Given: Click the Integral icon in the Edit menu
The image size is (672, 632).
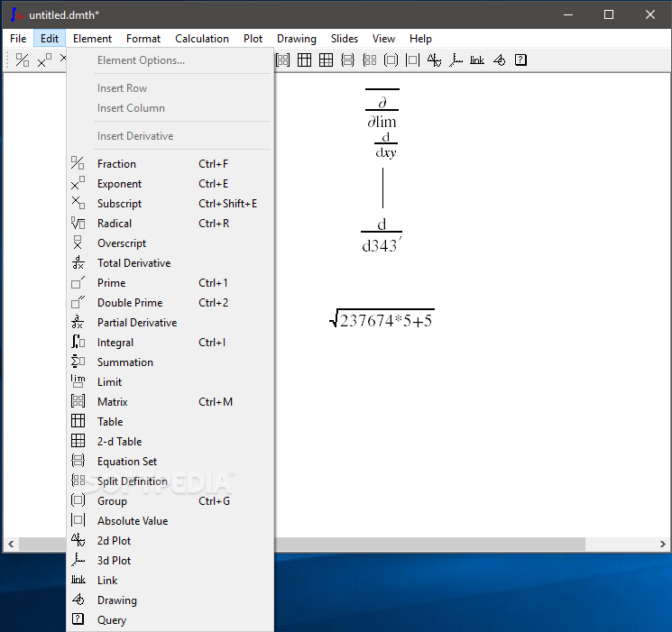Looking at the screenshot, I should [x=78, y=342].
